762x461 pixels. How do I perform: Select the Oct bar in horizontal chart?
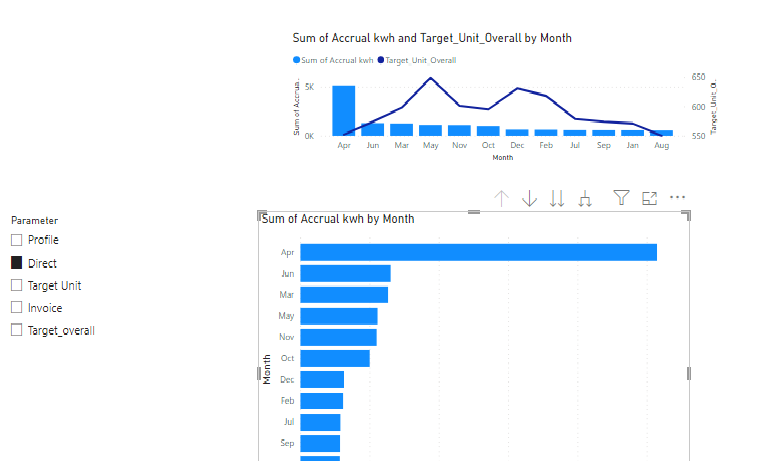pyautogui.click(x=335, y=359)
